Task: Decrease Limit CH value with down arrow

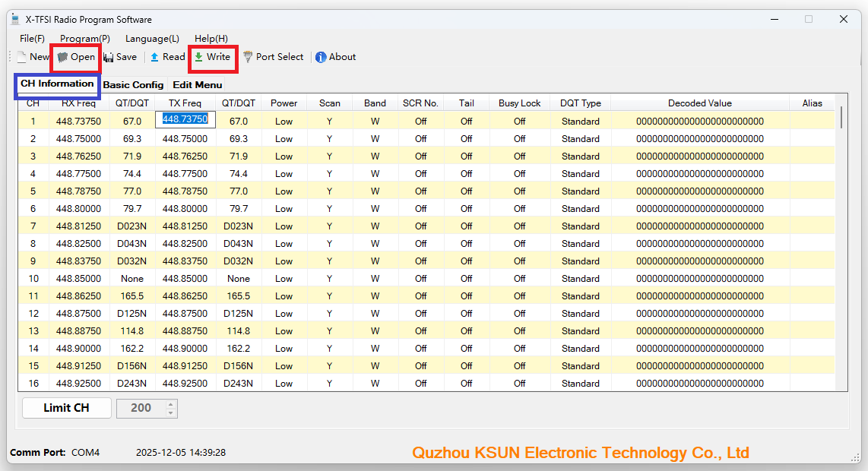Action: [x=170, y=413]
